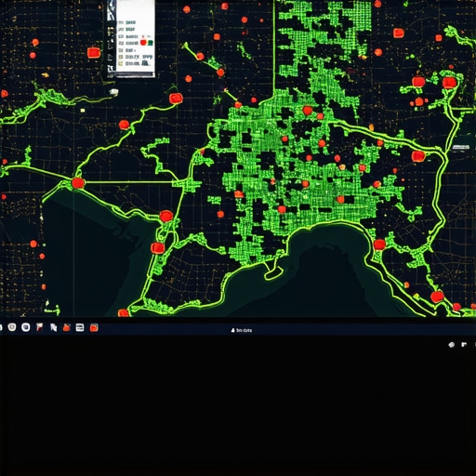The height and width of the screenshot is (476, 476).
Task: Select the red flag tool in bottom toolbar
Action: coord(40,327)
